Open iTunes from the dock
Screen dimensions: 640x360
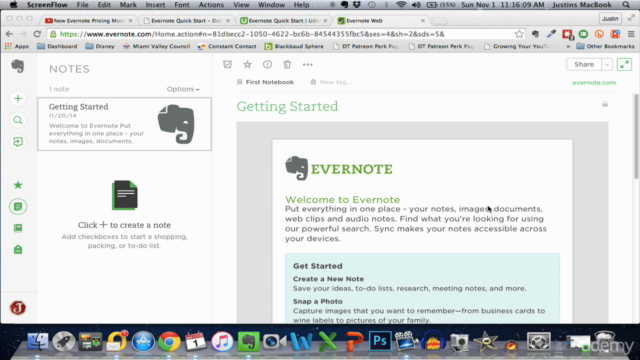point(222,341)
